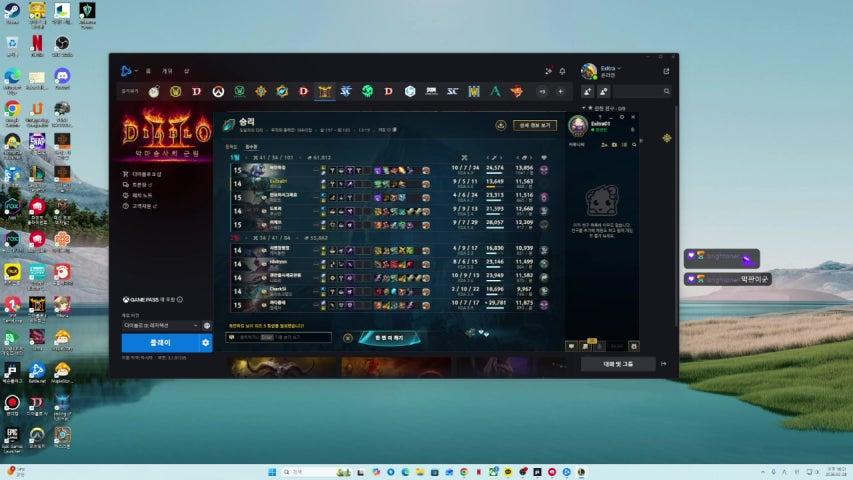
Task: Click the magnifier icon in the social panel
Action: [634, 145]
